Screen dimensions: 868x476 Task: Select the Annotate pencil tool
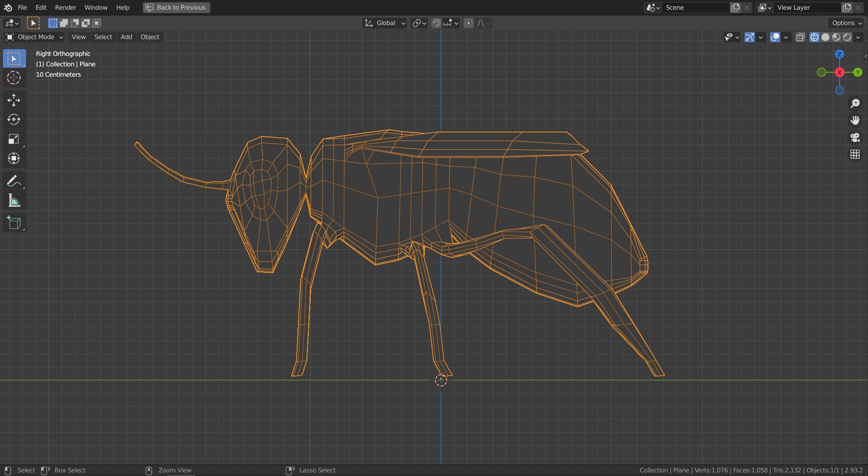(14, 181)
